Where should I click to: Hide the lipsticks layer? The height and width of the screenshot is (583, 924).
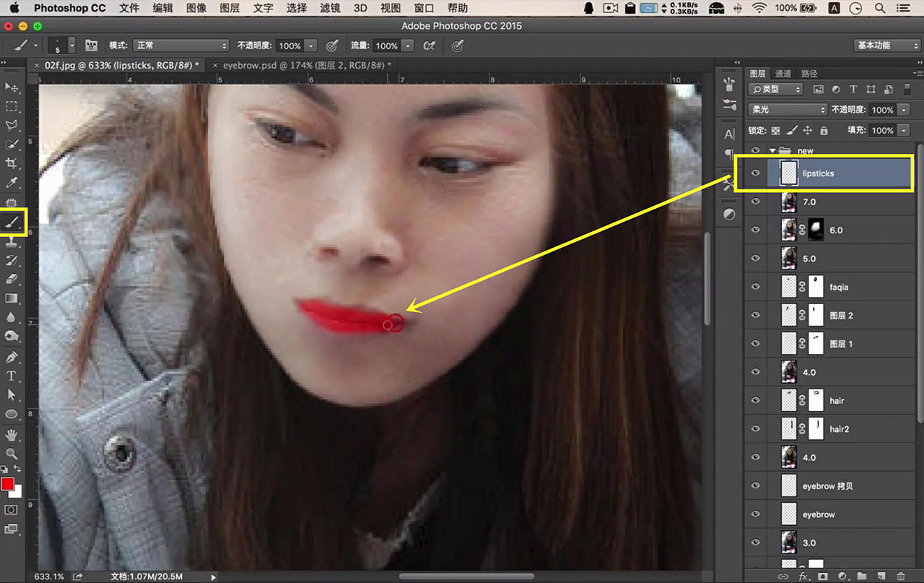point(756,173)
